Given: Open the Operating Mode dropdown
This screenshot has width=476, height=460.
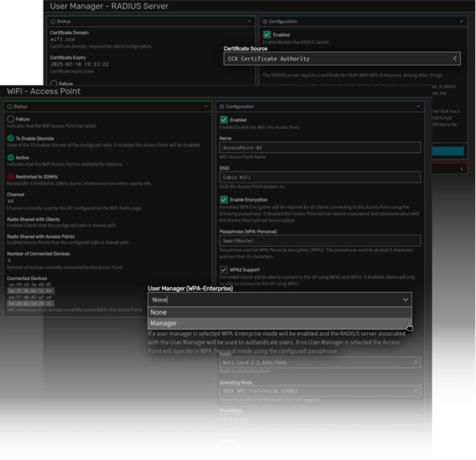Looking at the screenshot, I should [x=320, y=391].
